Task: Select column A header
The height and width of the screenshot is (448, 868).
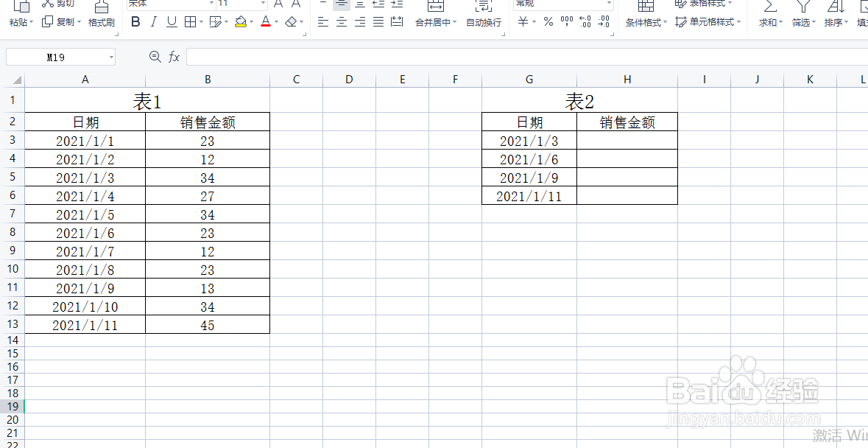Action: [x=85, y=80]
